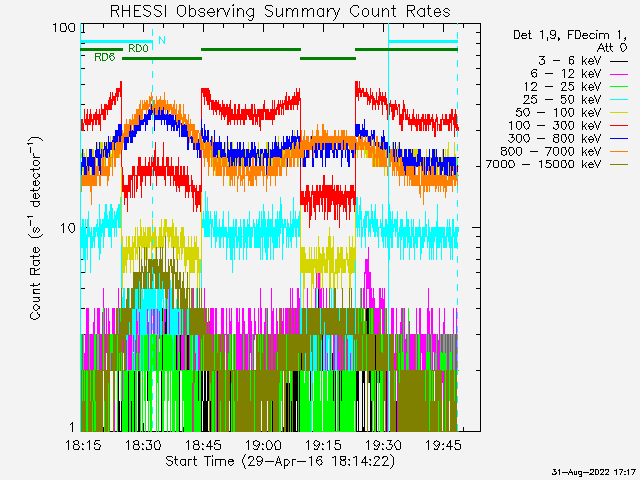This screenshot has width=640, height=480.
Task: Click the 18:15 x-axis tick label
Action: [83, 445]
